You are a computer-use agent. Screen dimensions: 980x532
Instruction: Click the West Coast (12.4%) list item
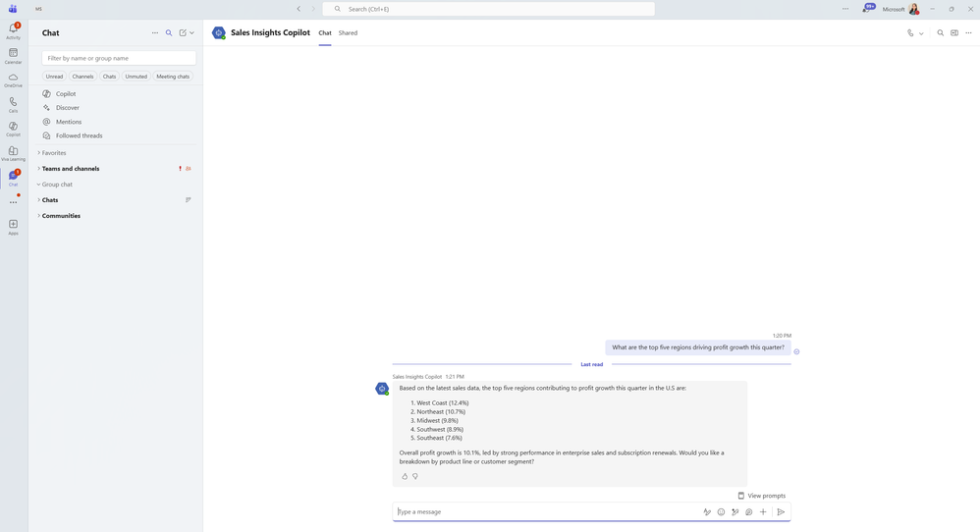(x=439, y=402)
